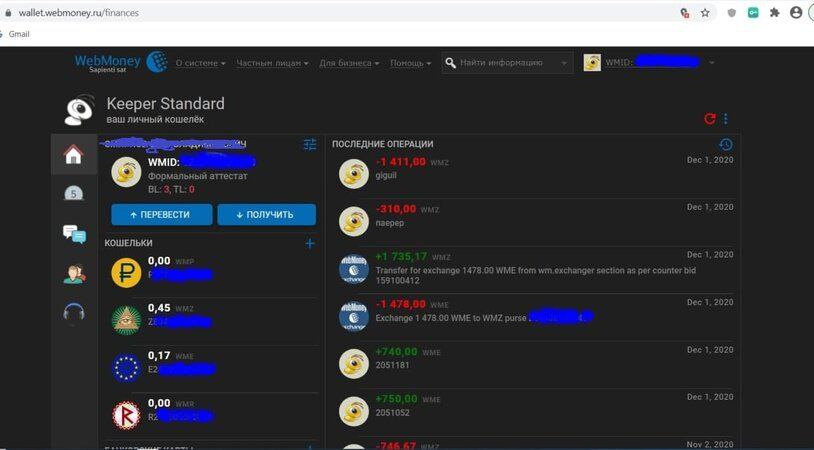Viewport: 814px width, 450px height.
Task: Click the search magnifier icon
Action: click(x=450, y=63)
